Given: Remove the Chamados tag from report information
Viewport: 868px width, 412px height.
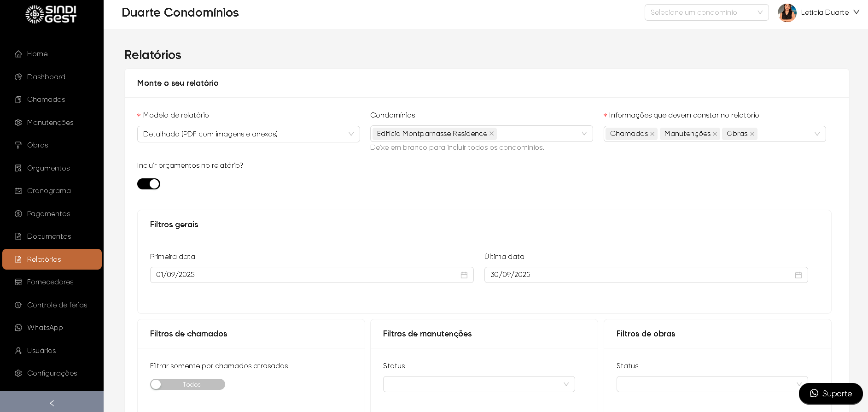Looking at the screenshot, I should pos(652,134).
